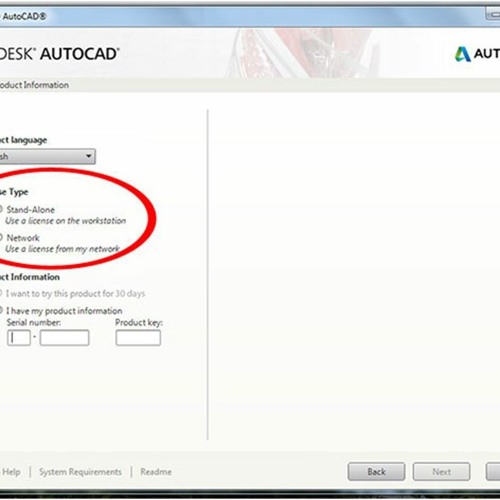Image resolution: width=500 pixels, height=500 pixels.
Task: Go to the previous step with Back
Action: pyautogui.click(x=376, y=472)
